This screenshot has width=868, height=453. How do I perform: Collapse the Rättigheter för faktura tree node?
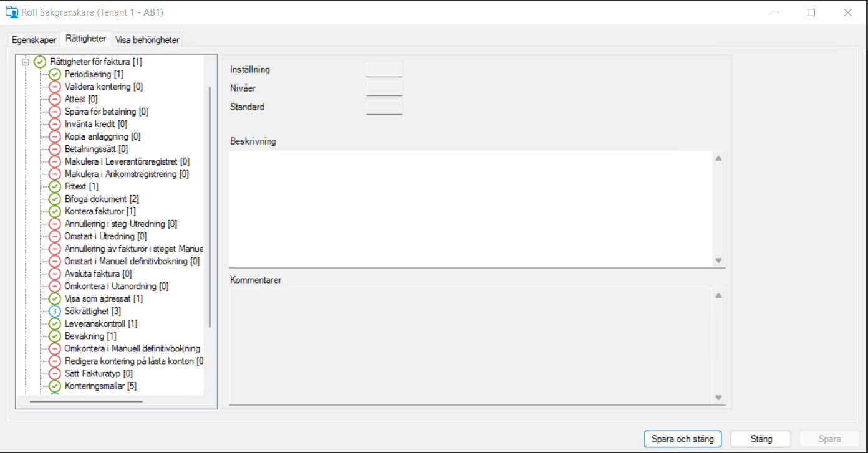[x=26, y=62]
